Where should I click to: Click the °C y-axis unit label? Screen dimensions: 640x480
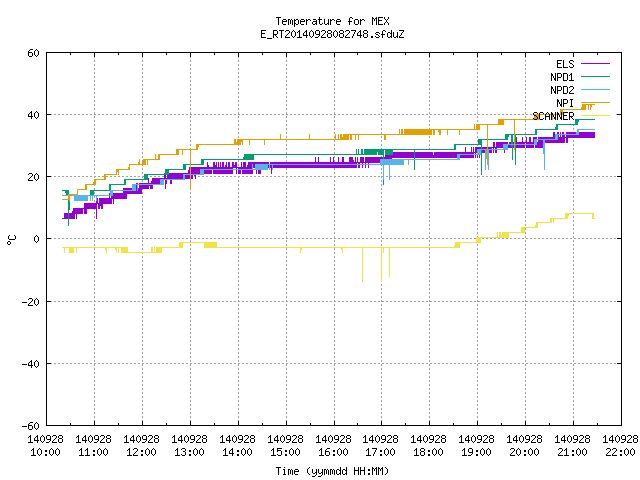coord(11,240)
